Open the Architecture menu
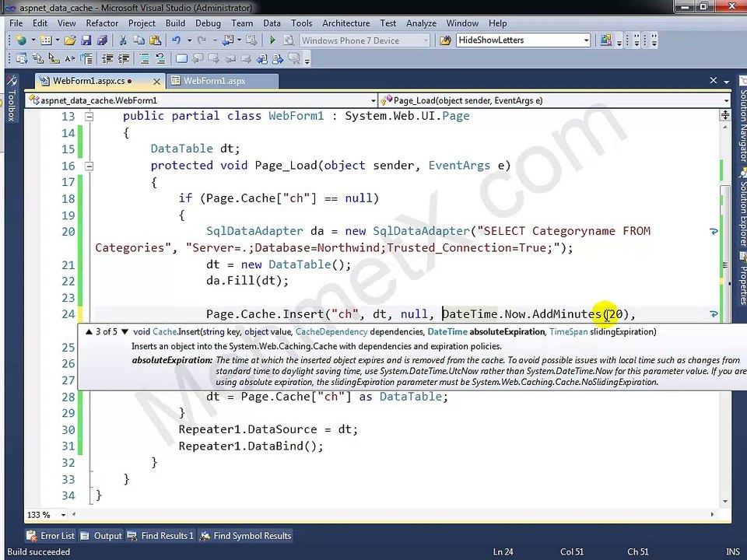The image size is (747, 560). [x=345, y=23]
